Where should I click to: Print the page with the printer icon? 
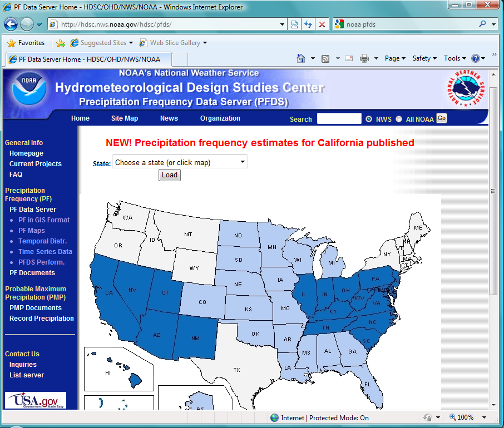click(364, 58)
